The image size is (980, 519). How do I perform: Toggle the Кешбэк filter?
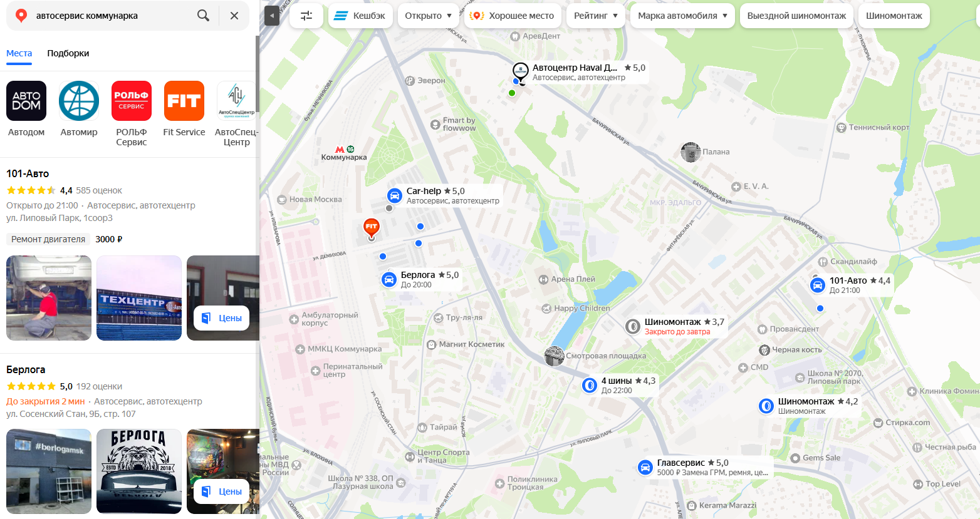click(x=360, y=16)
